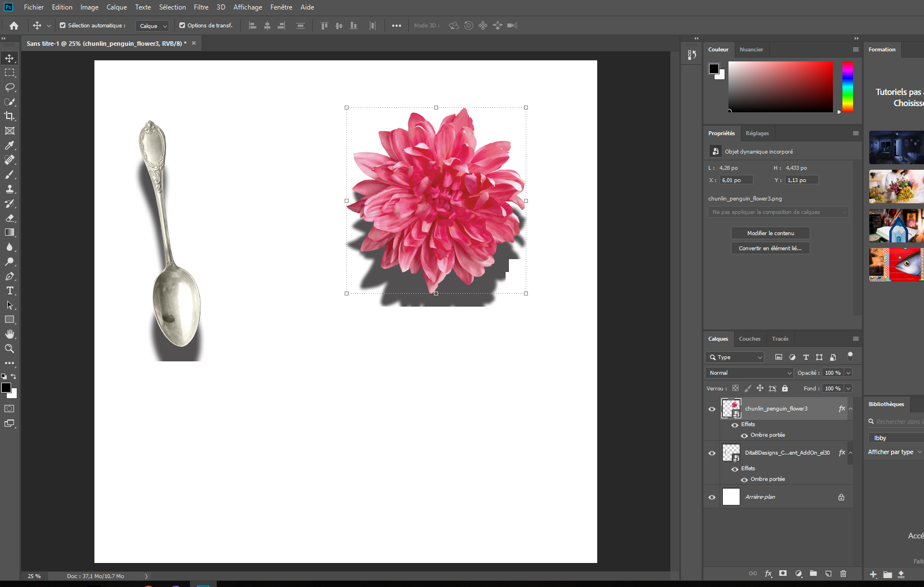Select the Zoom tool
The image size is (924, 587).
9,349
